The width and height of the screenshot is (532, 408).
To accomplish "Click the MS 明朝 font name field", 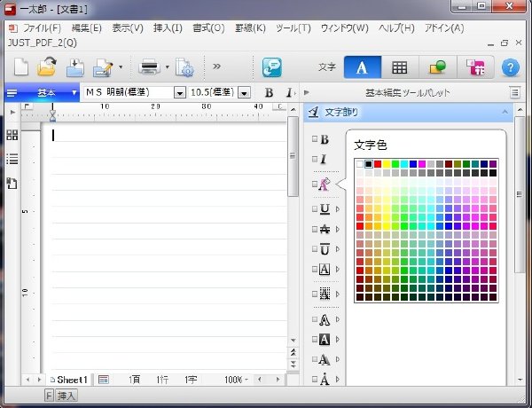I will [x=129, y=92].
